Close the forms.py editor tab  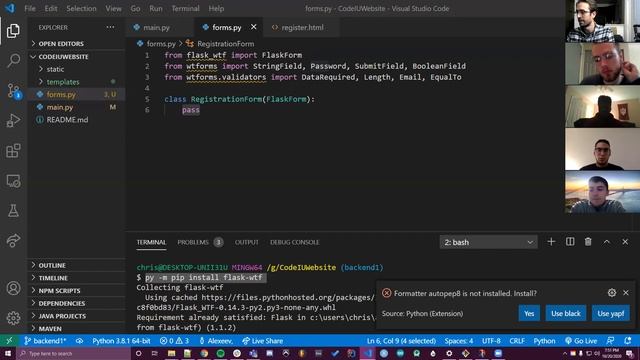point(253,27)
